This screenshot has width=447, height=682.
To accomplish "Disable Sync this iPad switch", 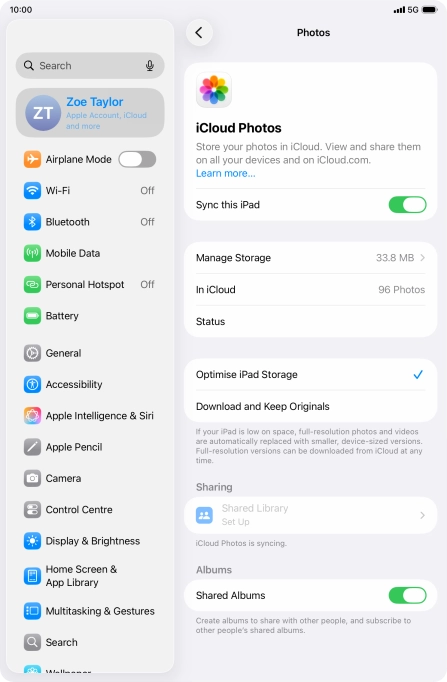I will pyautogui.click(x=407, y=205).
